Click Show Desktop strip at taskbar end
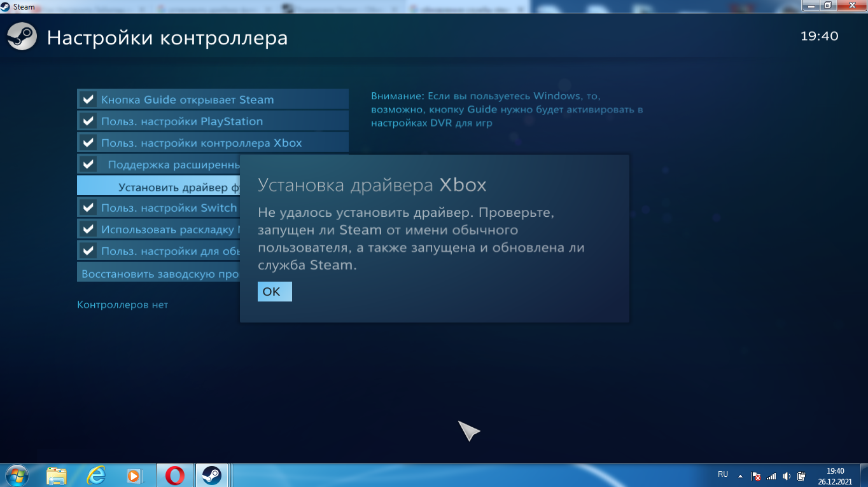The height and width of the screenshot is (487, 868). pyautogui.click(x=863, y=476)
